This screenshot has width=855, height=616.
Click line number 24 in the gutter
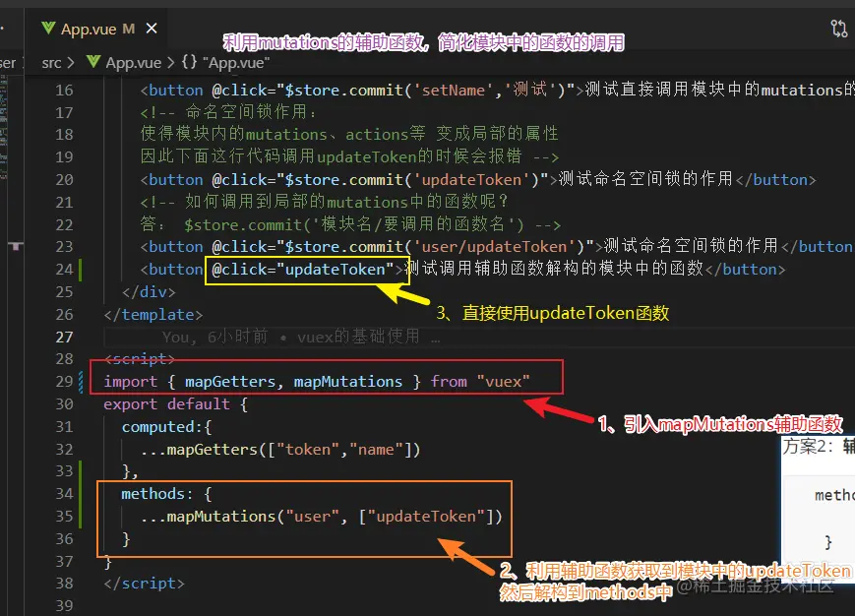pos(64,270)
